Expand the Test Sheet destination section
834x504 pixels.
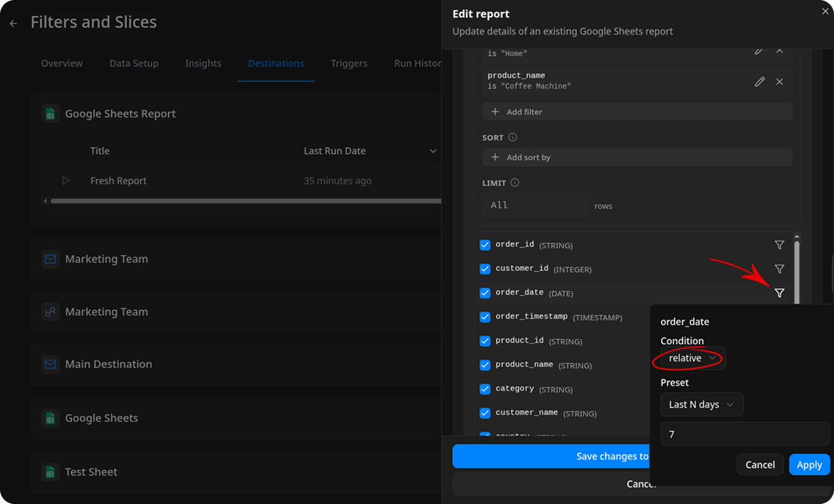click(236, 472)
